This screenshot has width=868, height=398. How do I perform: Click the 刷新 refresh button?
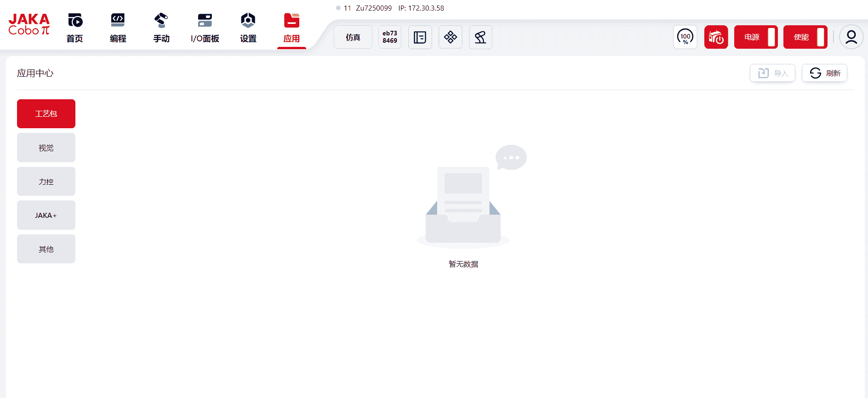click(x=824, y=73)
